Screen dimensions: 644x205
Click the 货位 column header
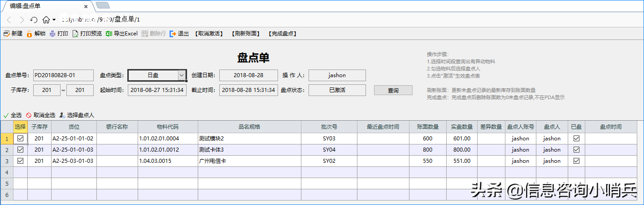click(74, 127)
